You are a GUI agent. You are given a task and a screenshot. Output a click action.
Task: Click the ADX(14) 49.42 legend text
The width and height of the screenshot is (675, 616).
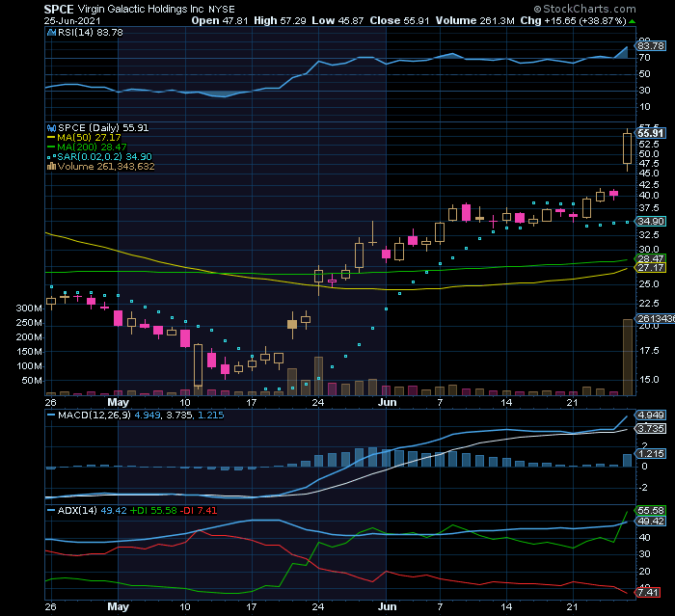point(93,511)
